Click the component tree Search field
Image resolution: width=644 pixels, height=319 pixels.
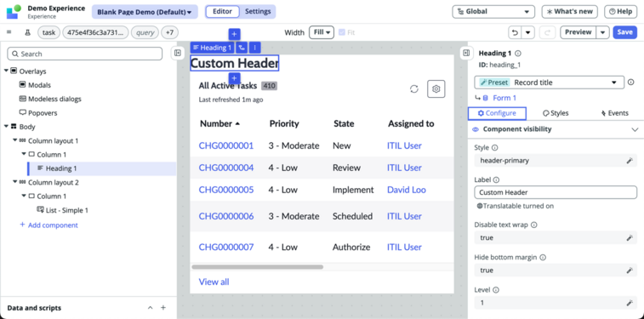coord(85,54)
